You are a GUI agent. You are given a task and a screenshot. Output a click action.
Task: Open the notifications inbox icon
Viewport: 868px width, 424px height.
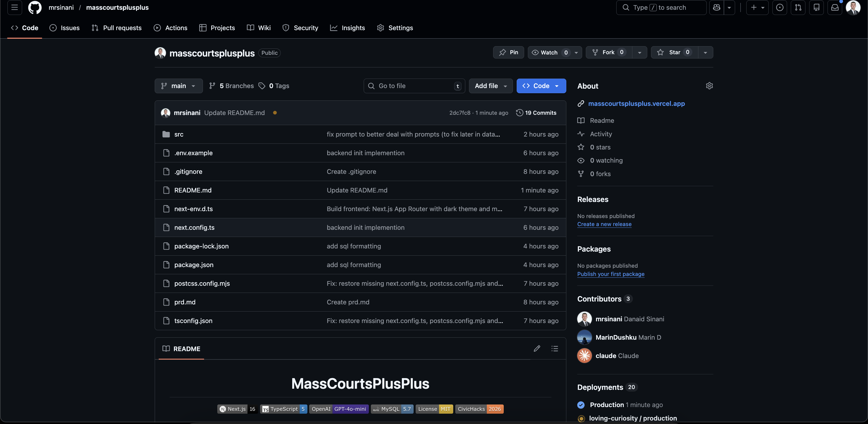[835, 7]
